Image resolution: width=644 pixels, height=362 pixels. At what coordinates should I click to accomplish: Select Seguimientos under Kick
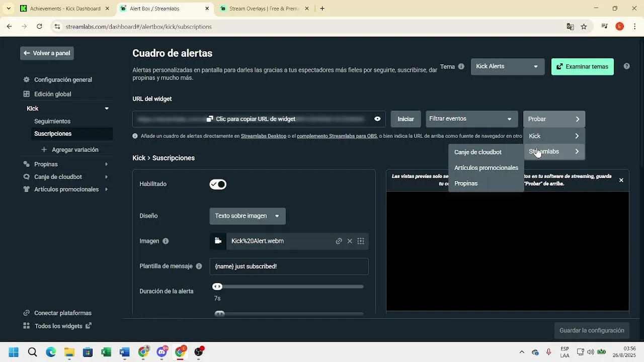52,121
